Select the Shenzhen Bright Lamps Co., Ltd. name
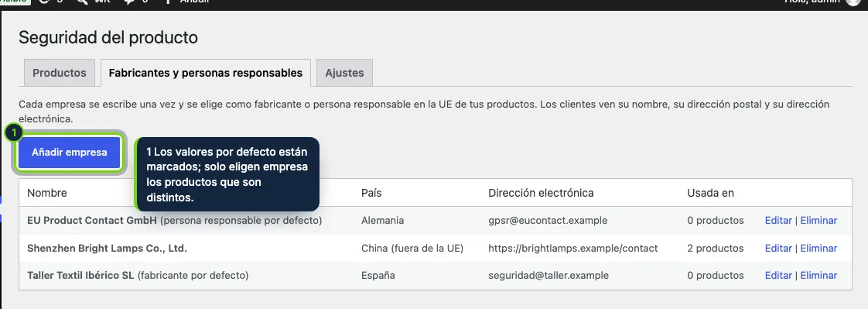868x309 pixels. point(107,248)
